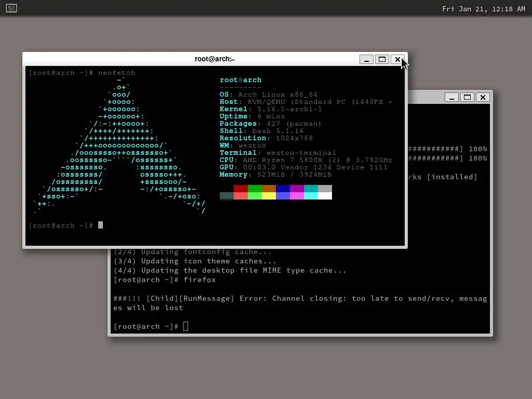The width and height of the screenshot is (532, 399).
Task: Click the root@arch header in neofetch output
Action: (241, 80)
